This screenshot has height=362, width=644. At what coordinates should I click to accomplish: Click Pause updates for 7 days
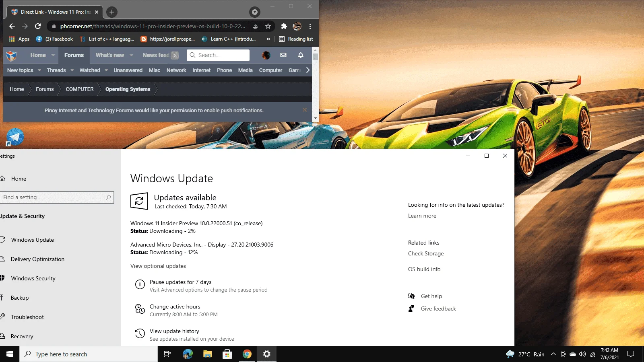click(180, 282)
